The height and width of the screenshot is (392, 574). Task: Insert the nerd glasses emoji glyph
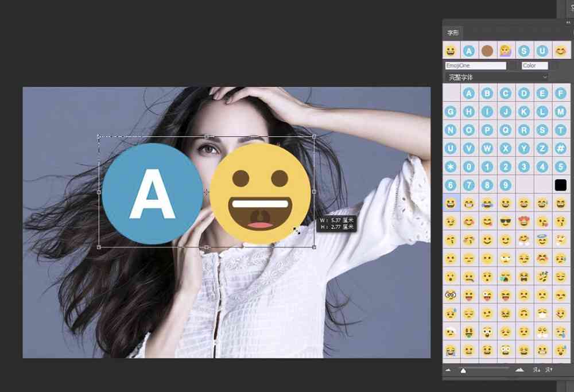coord(451,294)
